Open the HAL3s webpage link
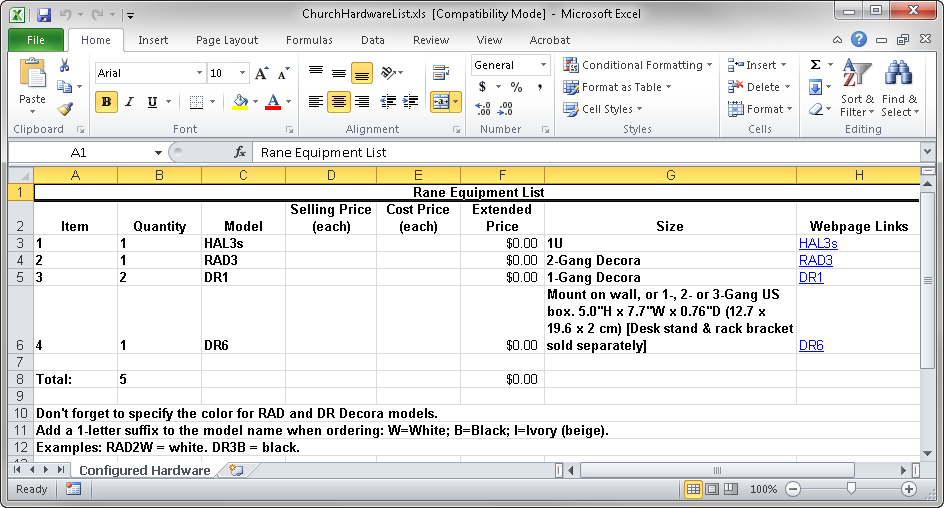The width and height of the screenshot is (944, 508). pos(818,243)
